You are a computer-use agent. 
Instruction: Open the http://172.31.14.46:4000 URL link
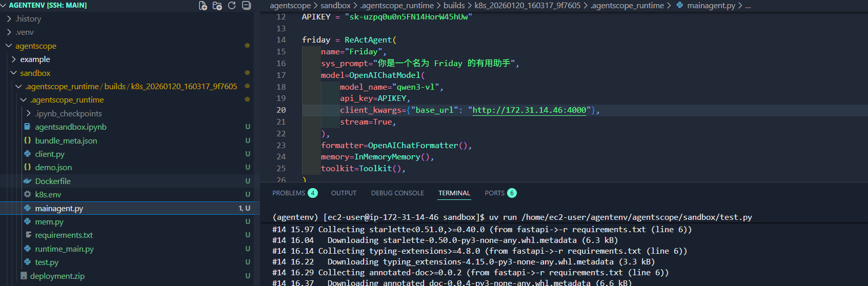(x=529, y=110)
